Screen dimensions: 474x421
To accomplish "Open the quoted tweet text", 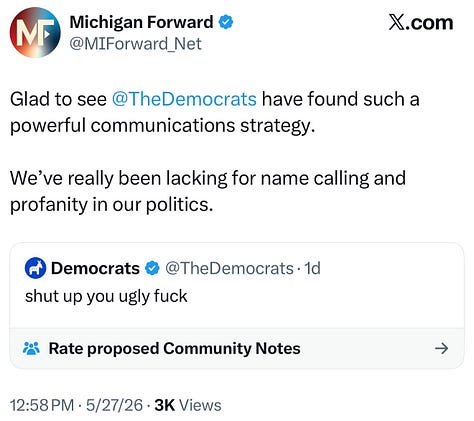I will (x=106, y=296).
